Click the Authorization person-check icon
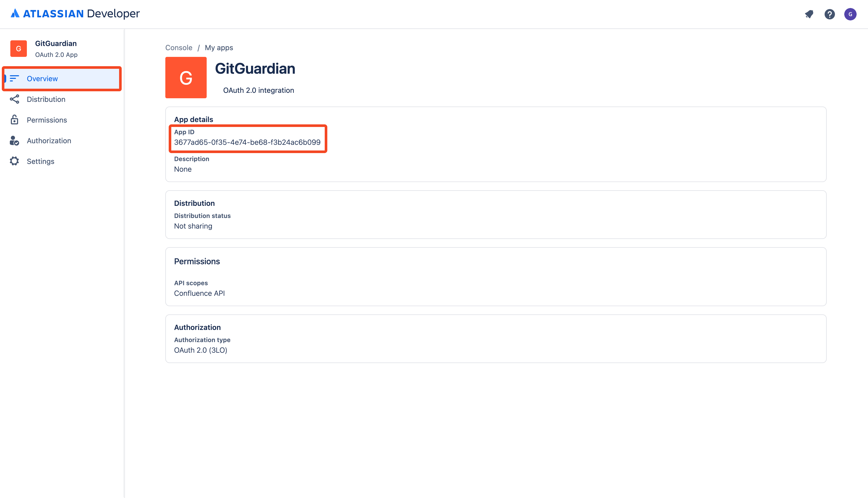The height and width of the screenshot is (498, 868). pos(14,141)
